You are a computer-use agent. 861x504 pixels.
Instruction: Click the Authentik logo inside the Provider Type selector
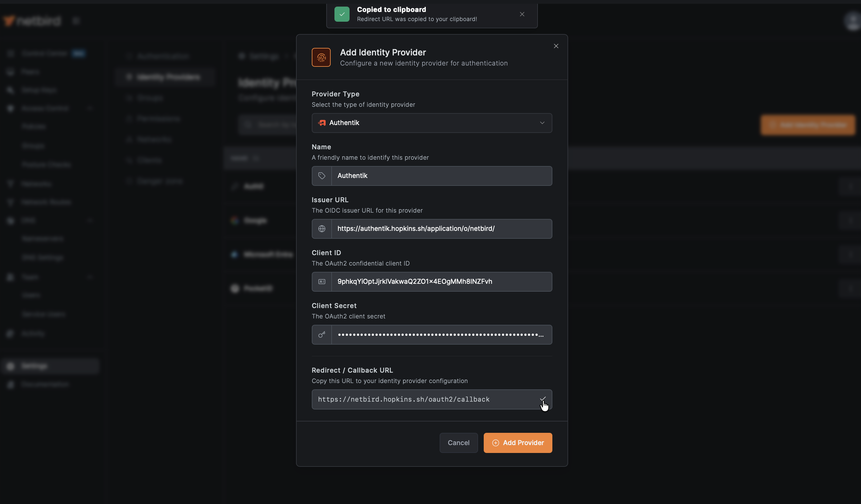click(x=322, y=123)
